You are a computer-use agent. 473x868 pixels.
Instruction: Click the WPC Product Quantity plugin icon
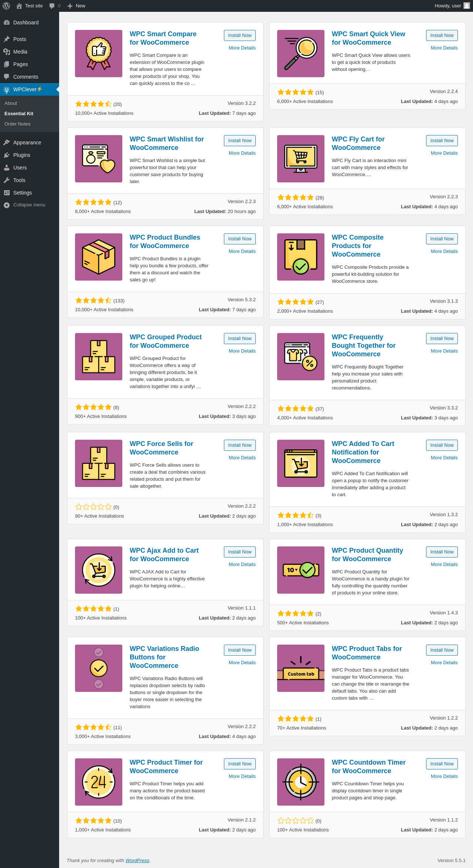tap(301, 570)
